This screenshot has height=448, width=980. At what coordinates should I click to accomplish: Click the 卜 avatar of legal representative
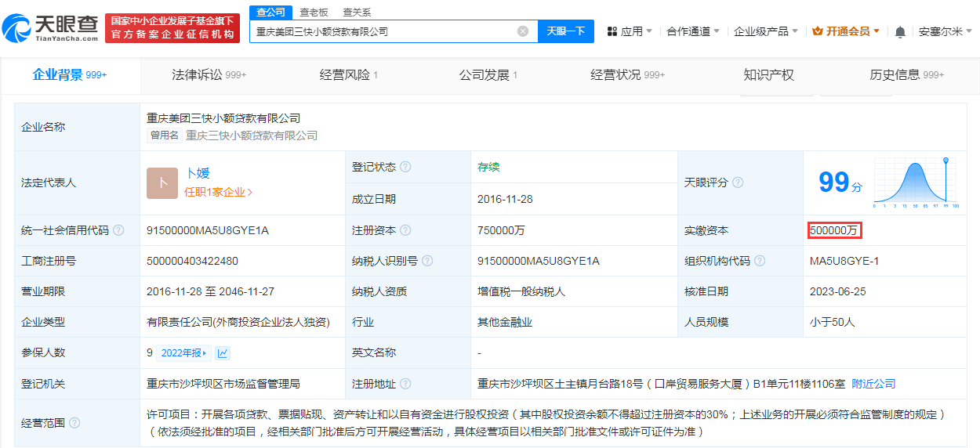(162, 183)
